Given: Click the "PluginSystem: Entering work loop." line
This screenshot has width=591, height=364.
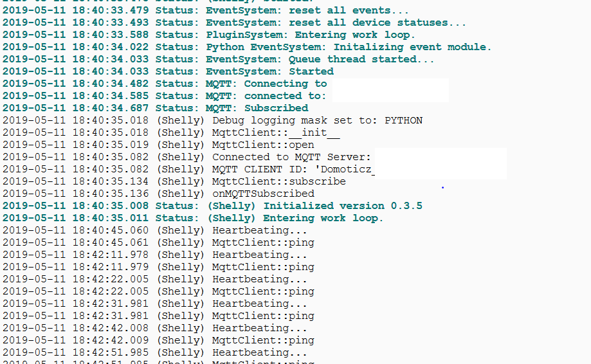Looking at the screenshot, I should pyautogui.click(x=208, y=35).
